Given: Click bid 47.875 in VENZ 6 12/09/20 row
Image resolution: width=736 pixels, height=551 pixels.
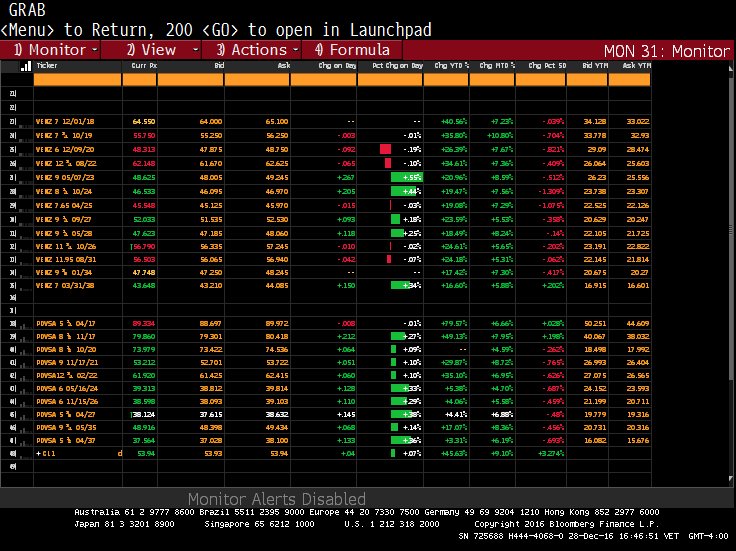Looking at the screenshot, I should point(211,150).
